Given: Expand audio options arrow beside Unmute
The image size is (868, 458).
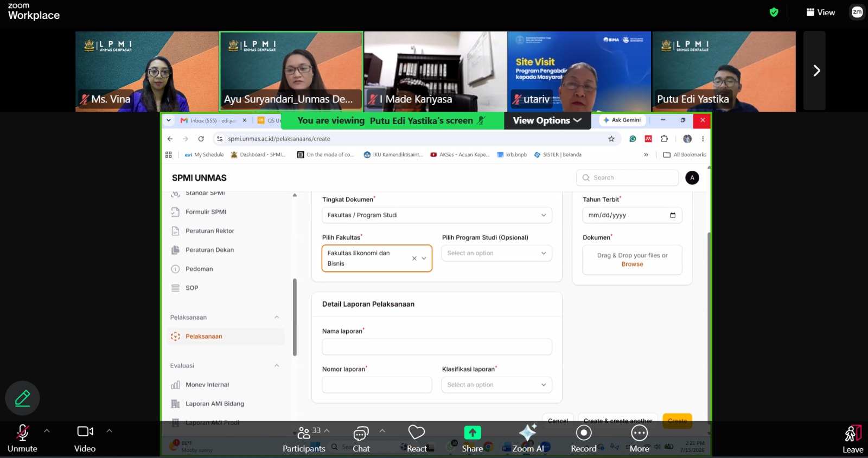Looking at the screenshot, I should click(x=47, y=431).
